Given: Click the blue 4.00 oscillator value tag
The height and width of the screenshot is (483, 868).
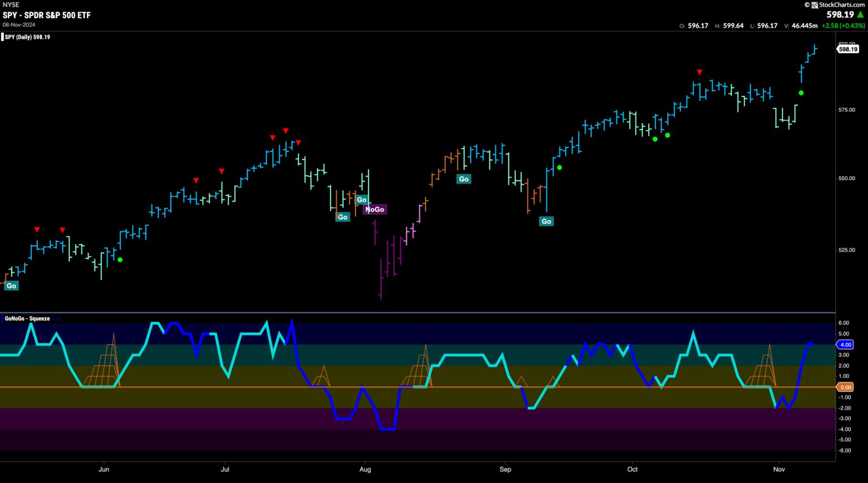Looking at the screenshot, I should coord(845,345).
